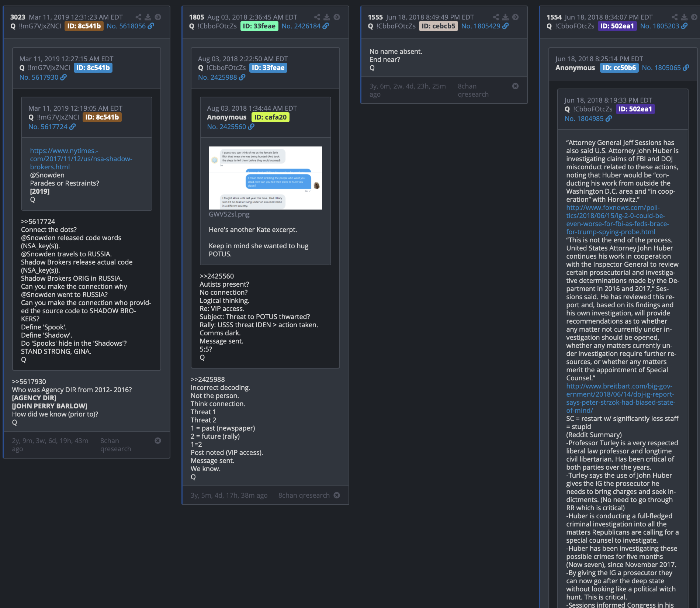This screenshot has width=700, height=608.
Task: Open the nytimes.com nsa-shadow-brokers link
Action: (81, 159)
